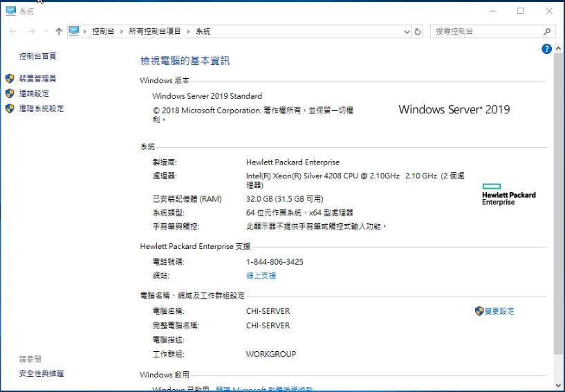Open 遠端設定 link
Viewport: 565px width, 392px height.
(34, 93)
